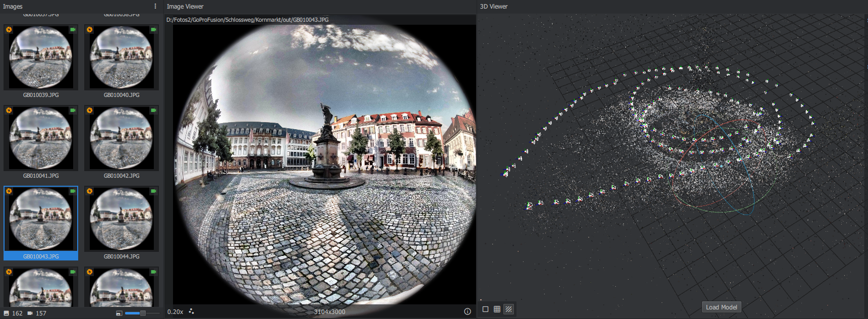Click the green camera icon on GB010044.JPG
Viewport: 868px width, 319px height.
(153, 191)
